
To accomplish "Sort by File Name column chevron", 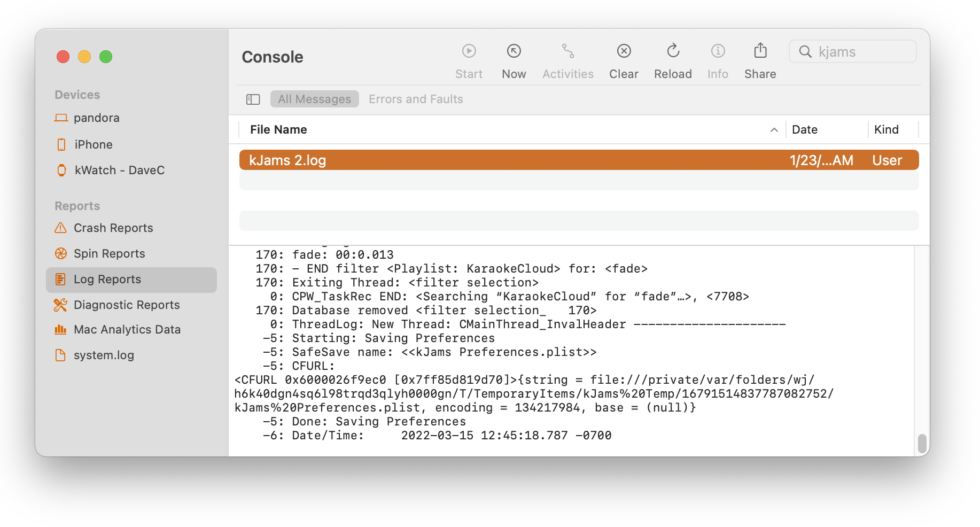I will coord(774,130).
